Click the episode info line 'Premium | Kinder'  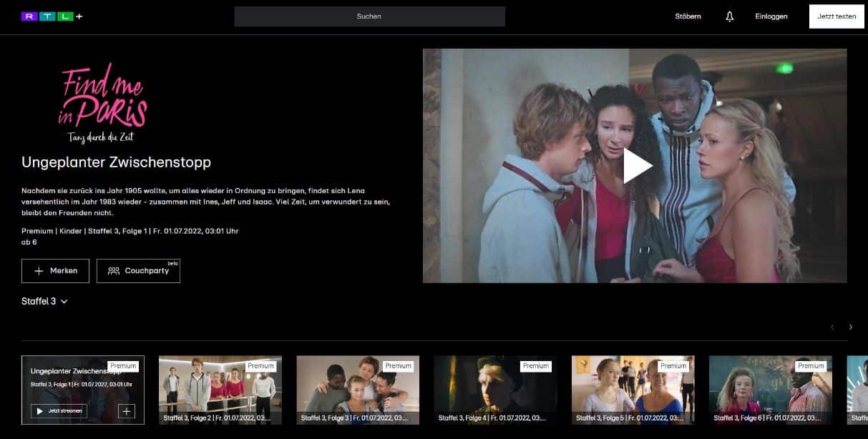pyautogui.click(x=130, y=231)
